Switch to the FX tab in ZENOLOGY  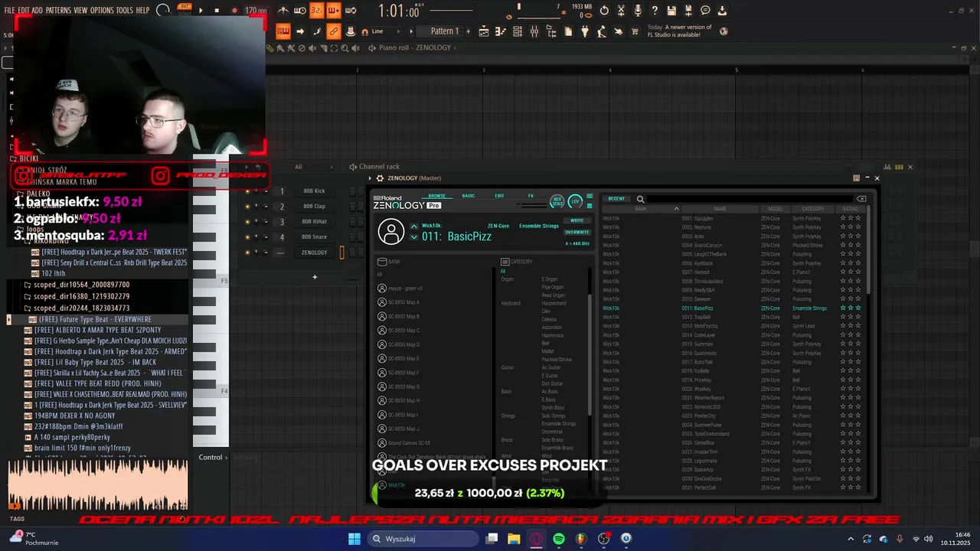(531, 196)
